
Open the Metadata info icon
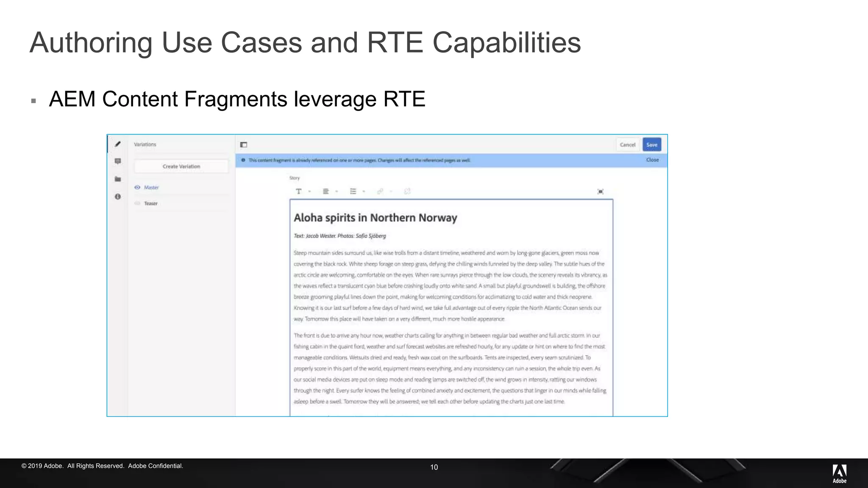(x=118, y=197)
